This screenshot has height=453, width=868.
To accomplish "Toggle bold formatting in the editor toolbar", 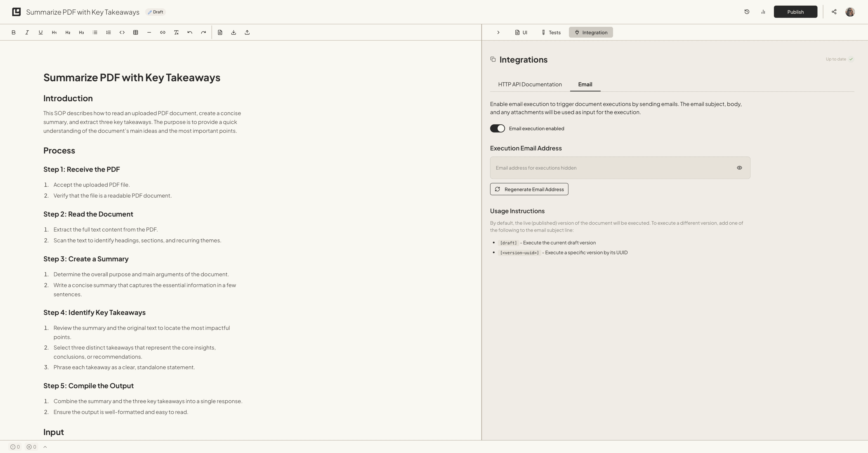I will coord(14,32).
